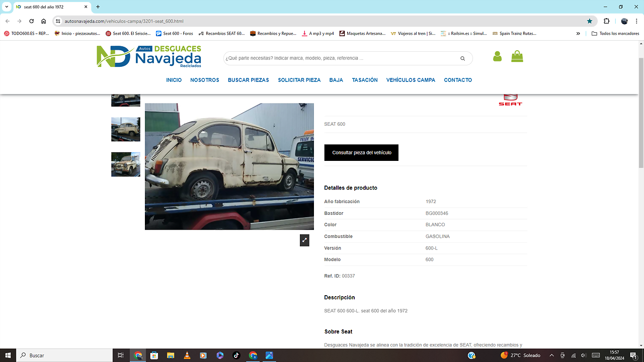Go back with the browser back arrow
This screenshot has height=362, width=644.
point(7,21)
